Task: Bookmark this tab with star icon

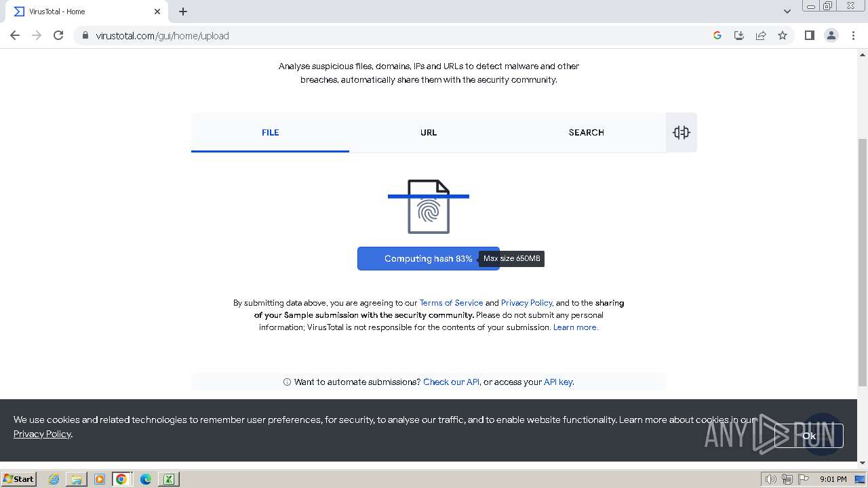Action: [783, 35]
